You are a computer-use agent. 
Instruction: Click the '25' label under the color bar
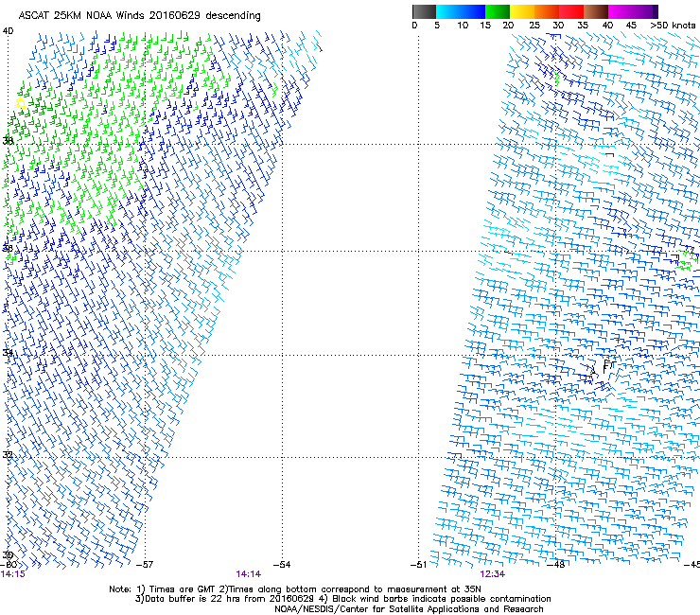point(534,25)
